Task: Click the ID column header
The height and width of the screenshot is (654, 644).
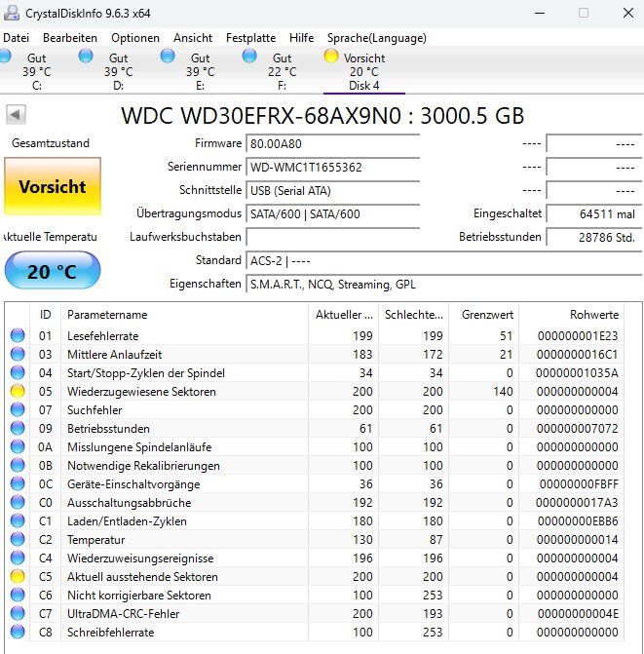Action: coord(46,315)
